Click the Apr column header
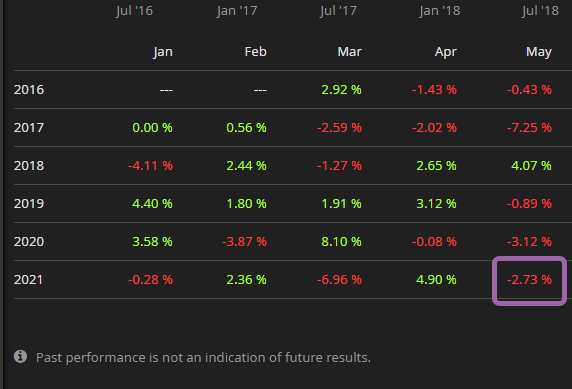Image resolution: width=572 pixels, height=389 pixels. (x=445, y=52)
